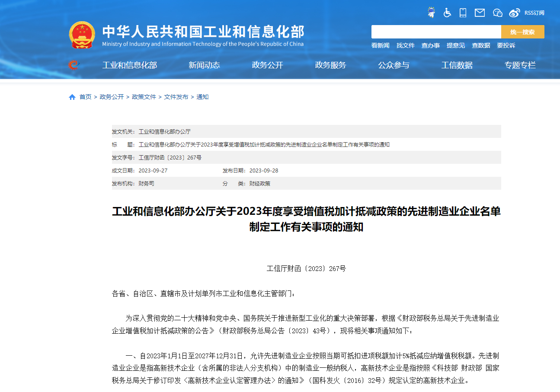
Task: Click the English ministry name subtitle
Action: tap(203, 44)
